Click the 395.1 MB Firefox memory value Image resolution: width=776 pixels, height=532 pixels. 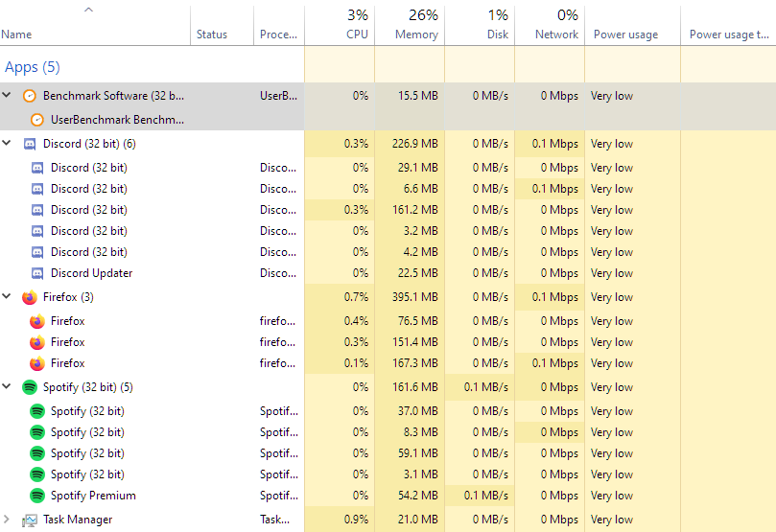pos(415,297)
